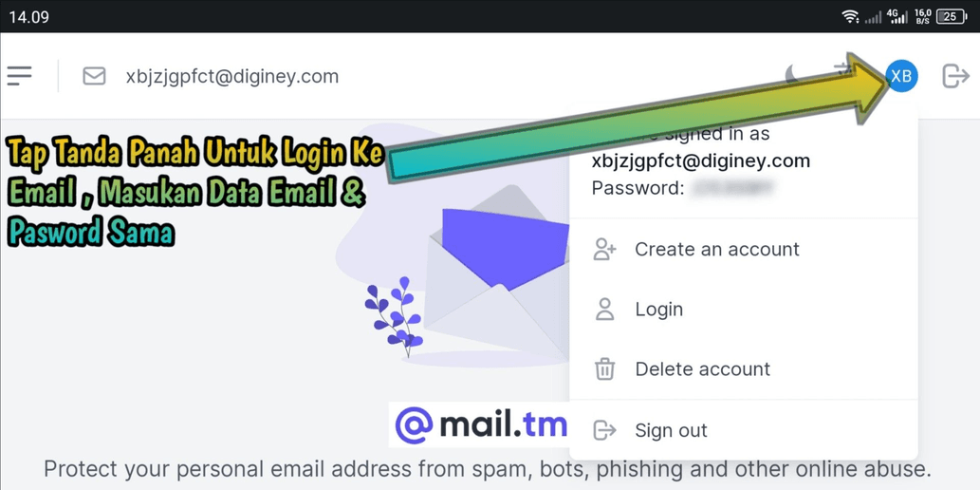
Task: Toggle dark mode with the moon icon
Action: 792,75
